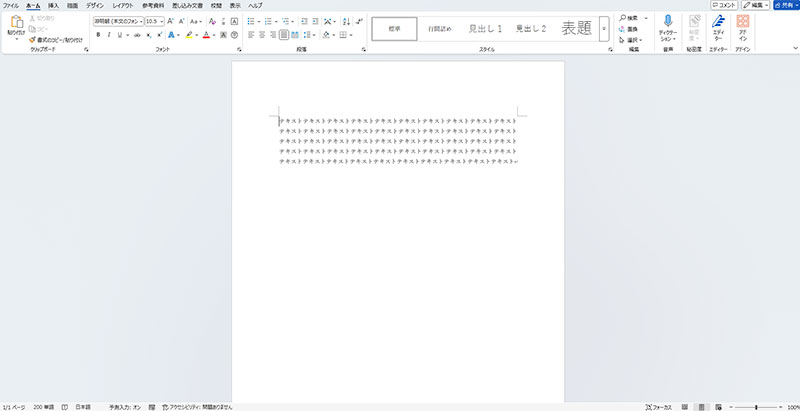Image resolution: width=800 pixels, height=411 pixels.
Task: Click the 共有 (Share) button
Action: pos(786,5)
